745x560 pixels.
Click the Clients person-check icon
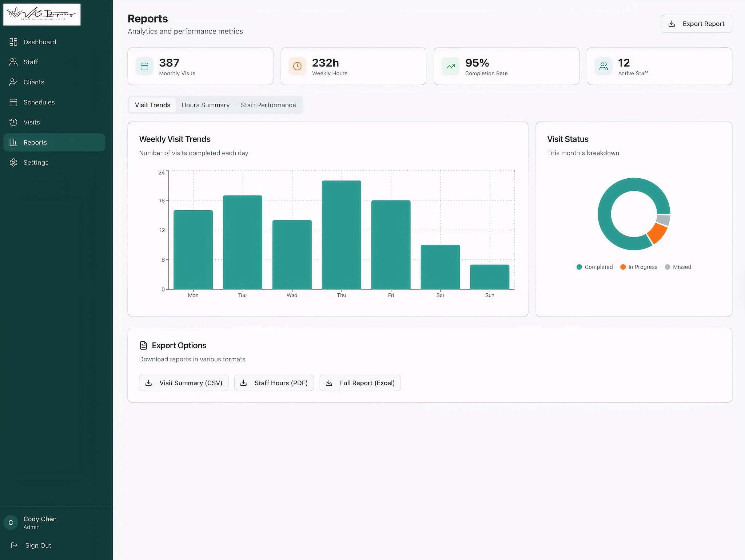(x=13, y=82)
